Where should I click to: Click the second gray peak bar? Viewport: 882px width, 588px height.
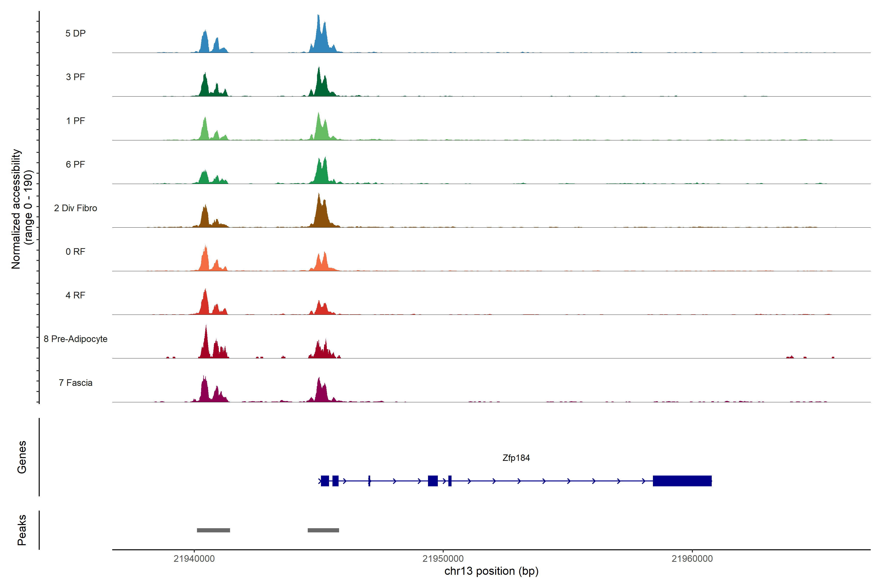(323, 530)
